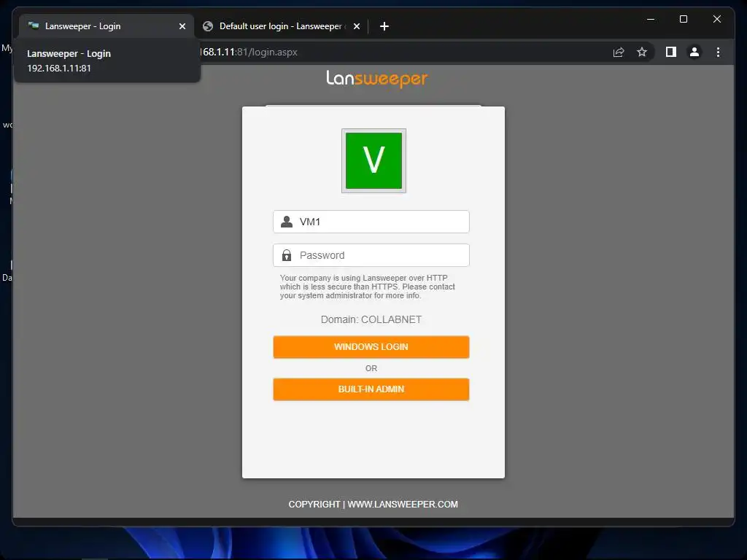Click the BUILT-IN ADMIN button
The image size is (747, 560).
pos(371,389)
